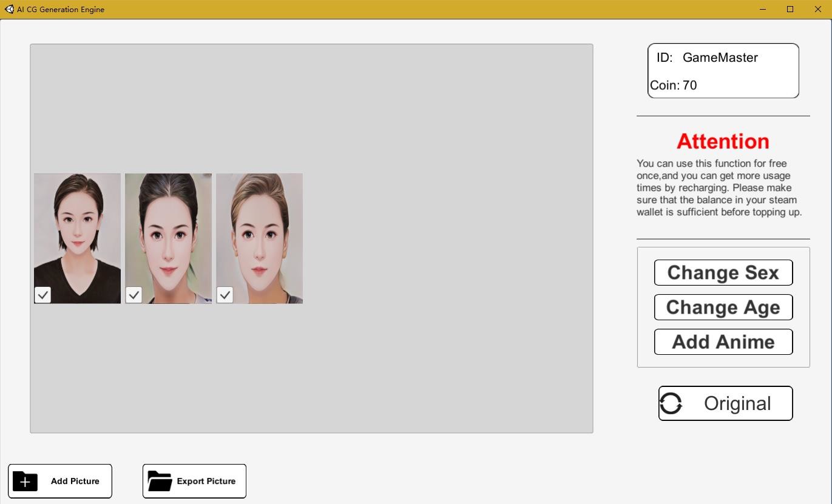This screenshot has width=832, height=504.
Task: Select the middle anime-style portrait thumbnail
Action: pyautogui.click(x=168, y=230)
